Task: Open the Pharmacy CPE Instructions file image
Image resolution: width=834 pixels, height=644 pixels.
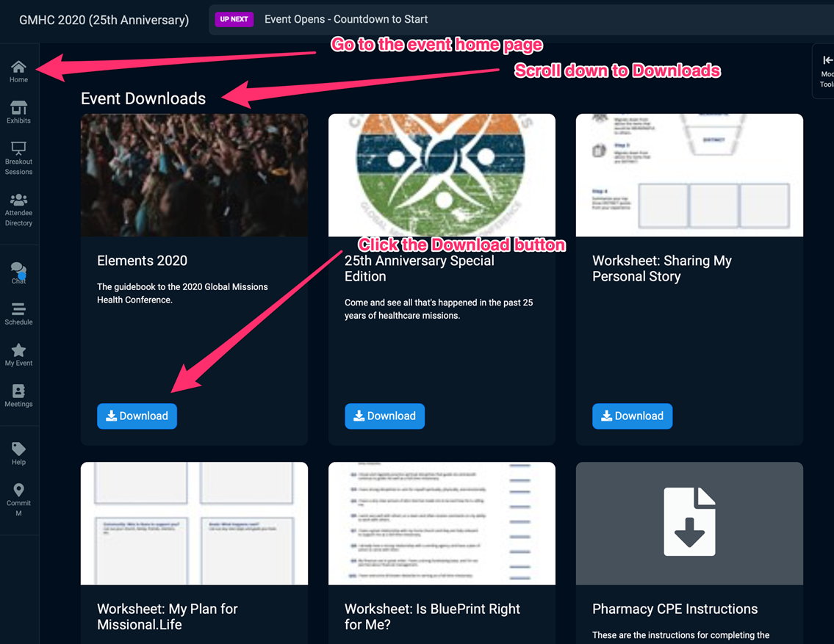Action: click(x=689, y=524)
